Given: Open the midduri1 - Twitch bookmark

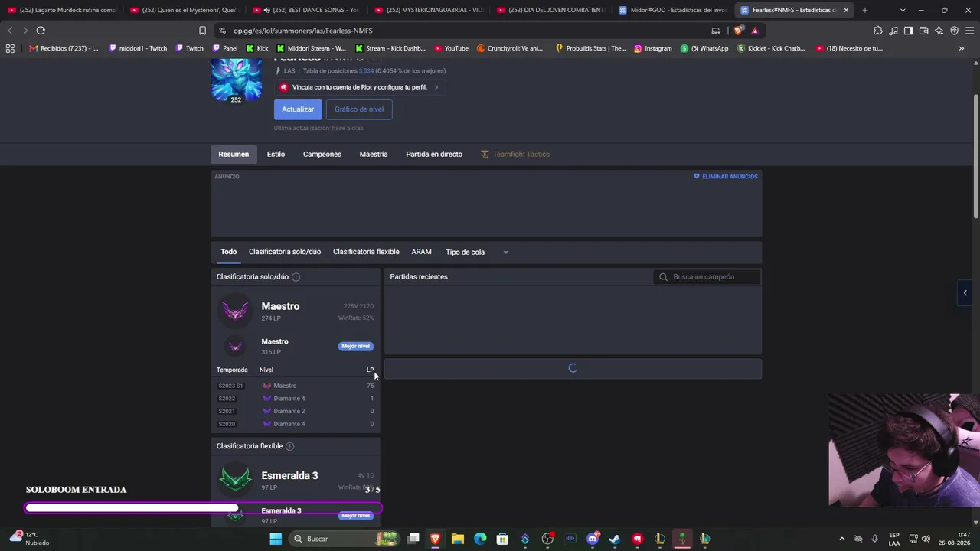Looking at the screenshot, I should pos(138,48).
